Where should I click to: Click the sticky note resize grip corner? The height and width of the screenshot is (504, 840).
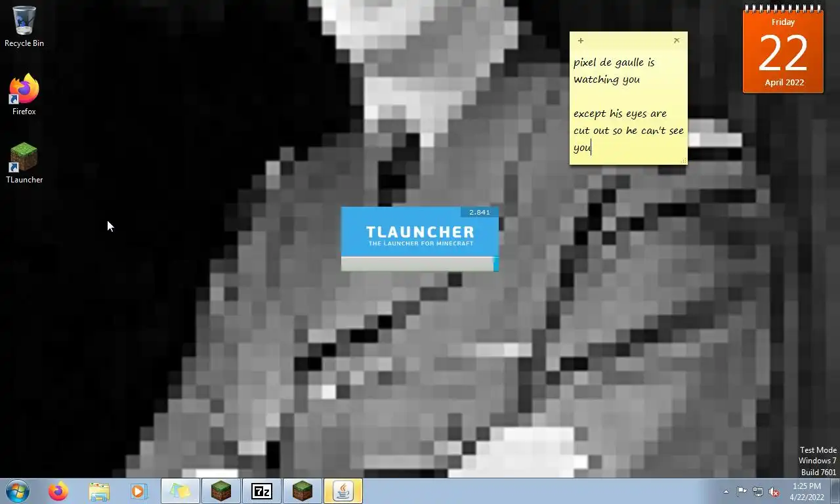click(683, 160)
